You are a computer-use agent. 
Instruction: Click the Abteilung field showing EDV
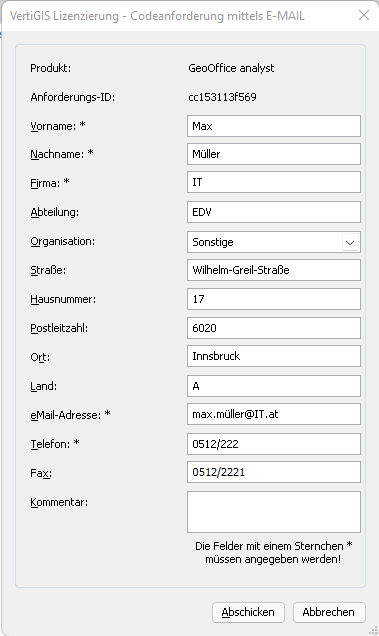274,212
